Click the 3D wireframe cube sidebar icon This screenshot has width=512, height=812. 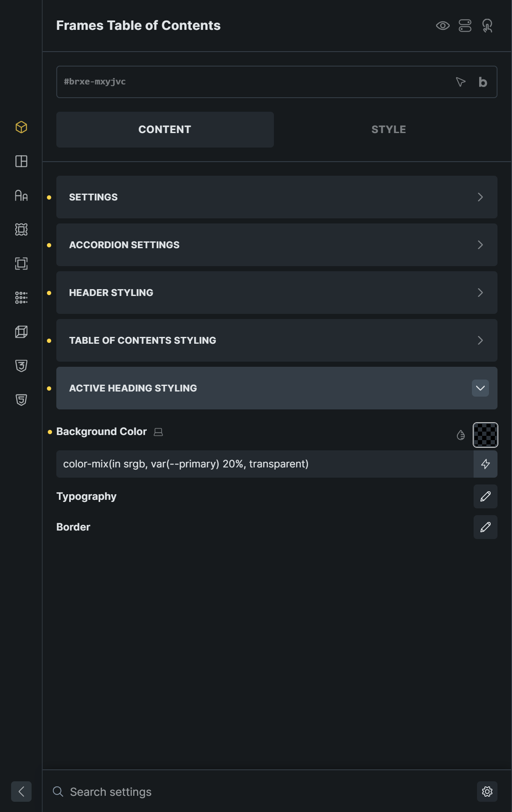tap(21, 332)
